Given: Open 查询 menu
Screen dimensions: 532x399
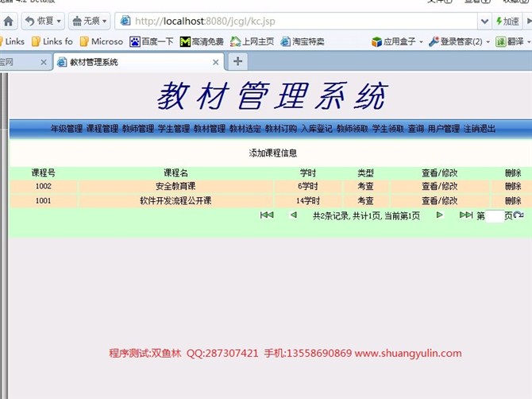Looking at the screenshot, I should [415, 128].
